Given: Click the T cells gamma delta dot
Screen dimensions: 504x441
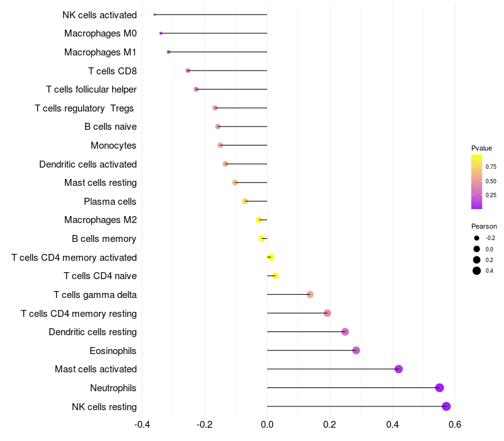Looking at the screenshot, I should click(x=310, y=294).
